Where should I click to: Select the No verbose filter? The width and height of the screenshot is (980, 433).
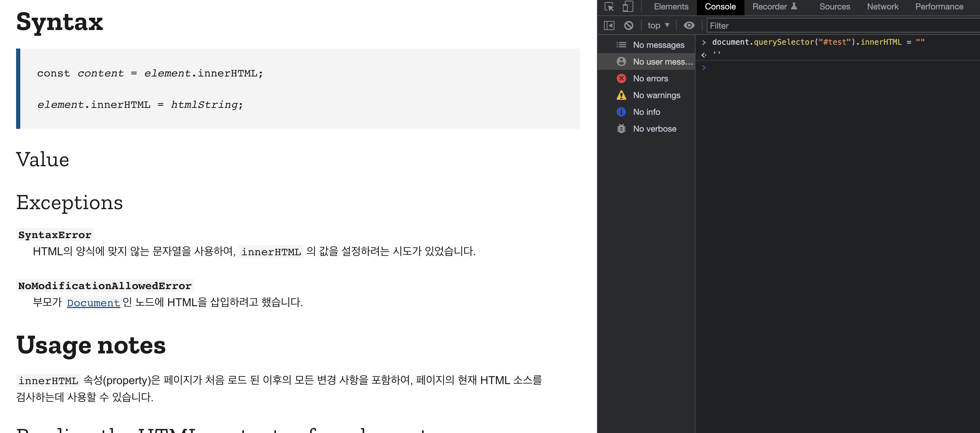click(x=654, y=129)
